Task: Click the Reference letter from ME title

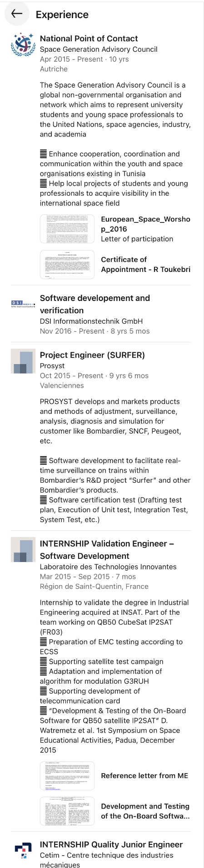Action: [144, 775]
